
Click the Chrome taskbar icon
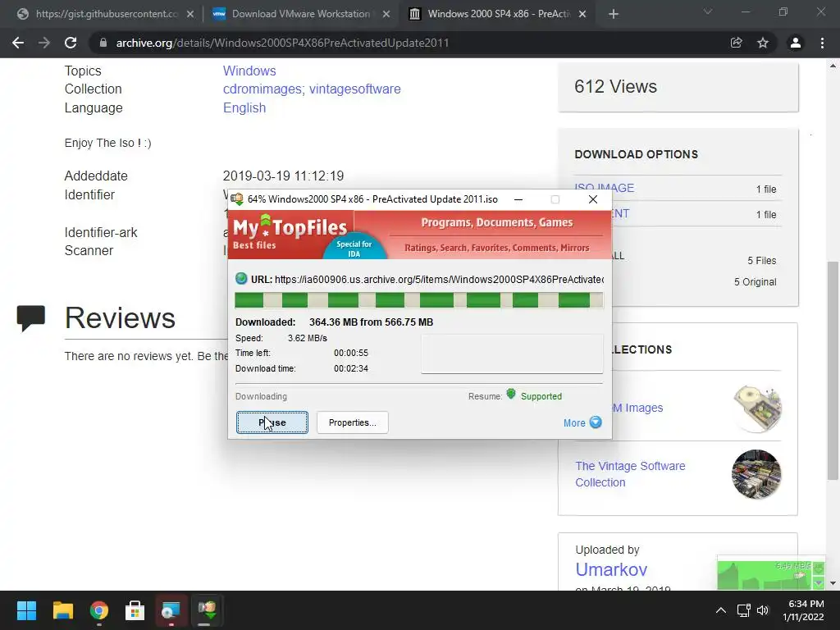tap(99, 610)
